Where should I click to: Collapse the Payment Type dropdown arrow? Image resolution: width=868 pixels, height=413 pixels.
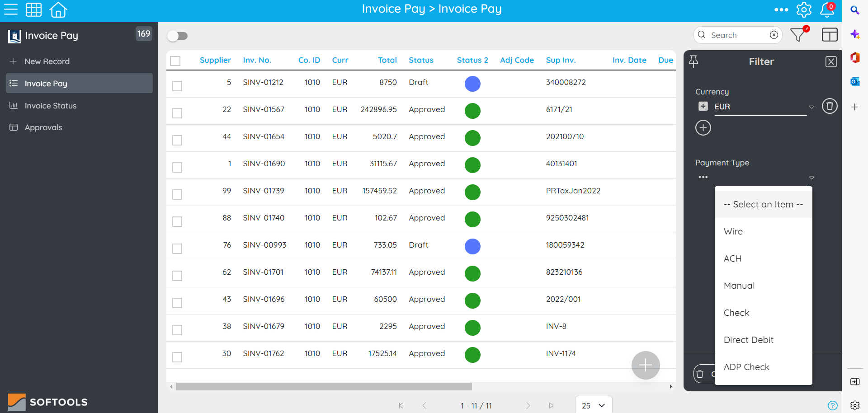811,178
